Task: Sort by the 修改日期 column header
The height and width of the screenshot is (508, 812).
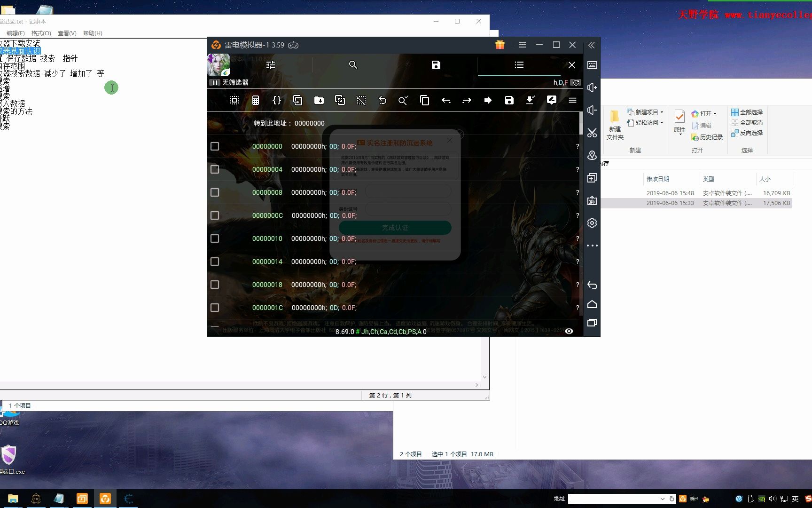Action: click(x=658, y=179)
